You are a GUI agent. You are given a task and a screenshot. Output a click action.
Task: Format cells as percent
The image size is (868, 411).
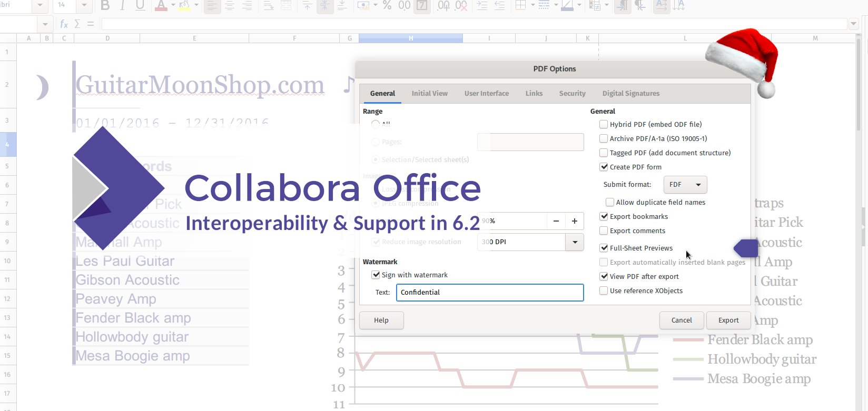point(387,5)
